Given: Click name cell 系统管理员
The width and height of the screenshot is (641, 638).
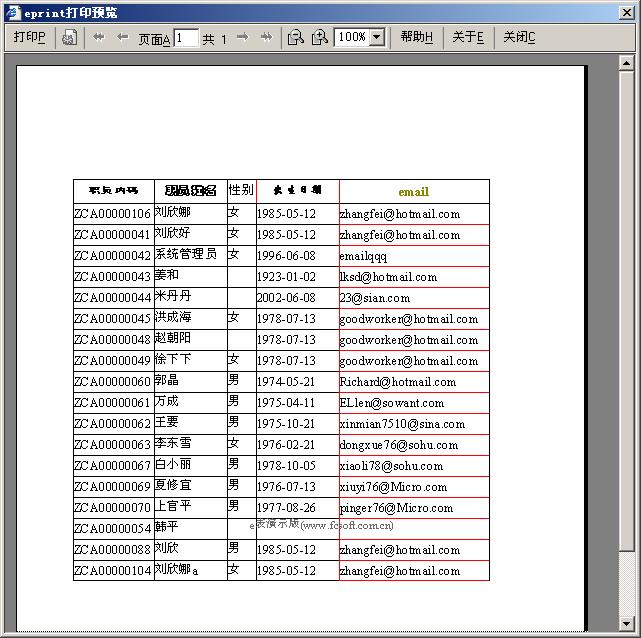Looking at the screenshot, I should [x=191, y=256].
